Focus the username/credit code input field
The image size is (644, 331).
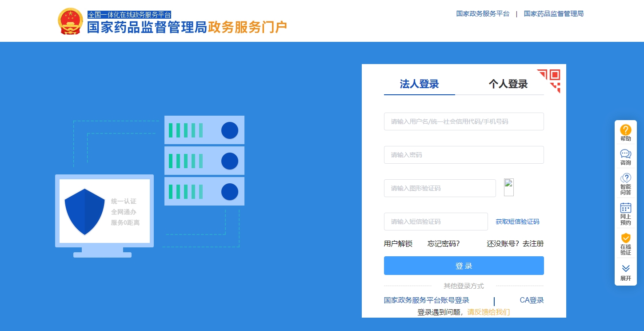pos(464,121)
